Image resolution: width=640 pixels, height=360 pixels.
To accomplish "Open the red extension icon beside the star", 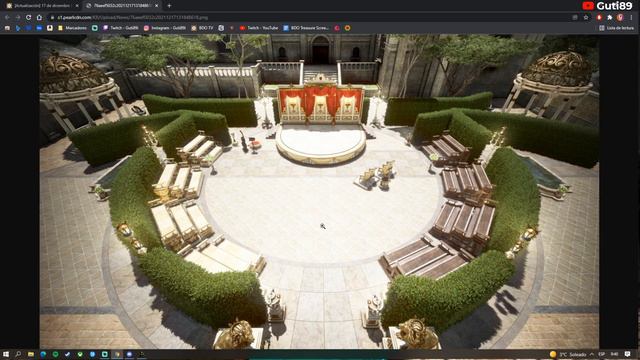I will click(x=599, y=18).
